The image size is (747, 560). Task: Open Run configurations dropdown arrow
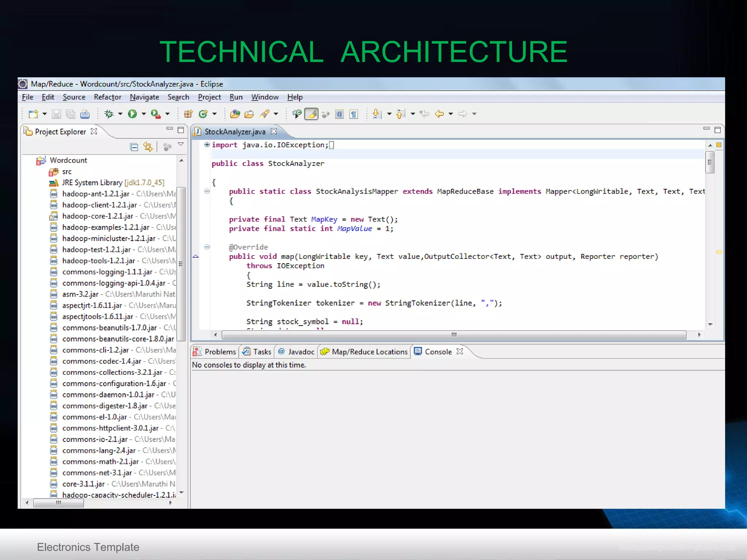click(x=144, y=114)
